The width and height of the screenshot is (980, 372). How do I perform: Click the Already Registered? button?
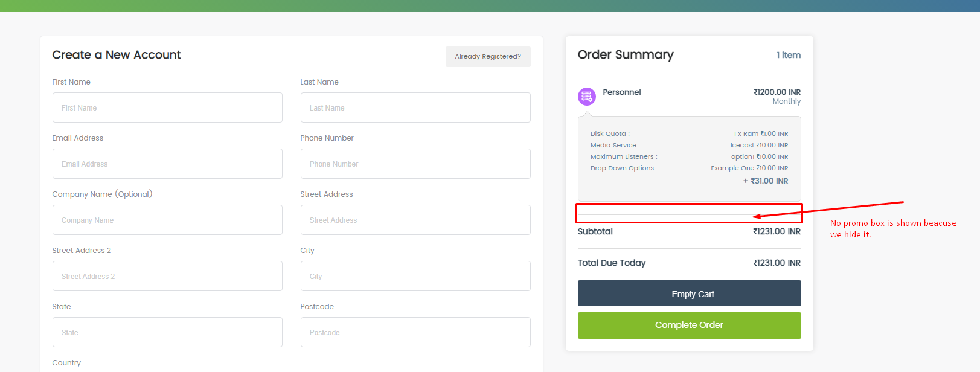[488, 57]
